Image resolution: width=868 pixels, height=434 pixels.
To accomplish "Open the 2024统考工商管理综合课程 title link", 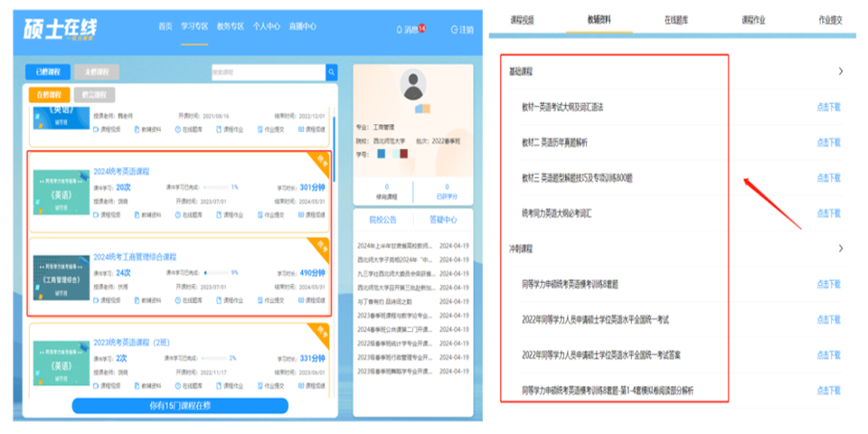I will 135,257.
